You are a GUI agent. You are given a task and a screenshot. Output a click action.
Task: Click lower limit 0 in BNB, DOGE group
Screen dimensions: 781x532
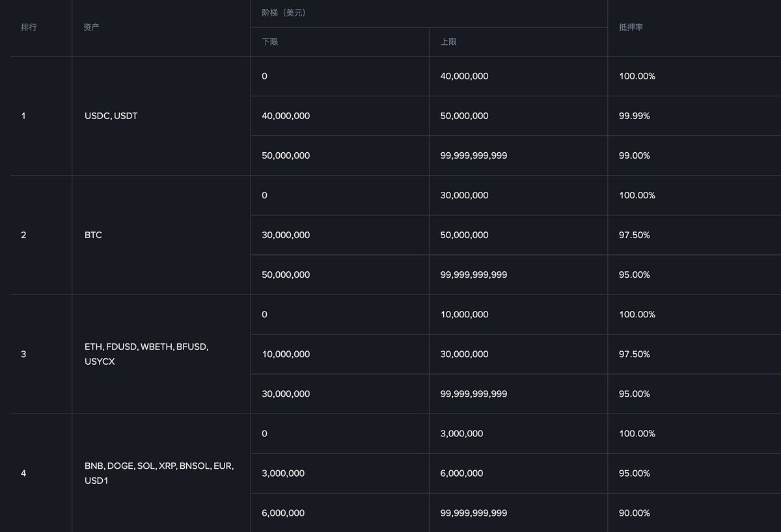(264, 433)
